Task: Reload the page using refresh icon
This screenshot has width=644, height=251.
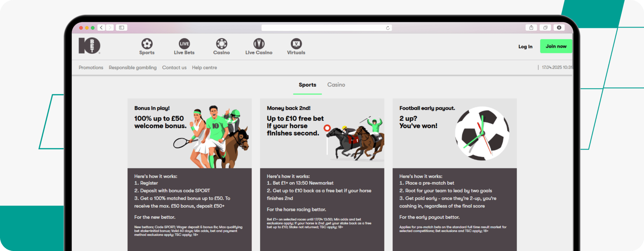Action: (388, 28)
